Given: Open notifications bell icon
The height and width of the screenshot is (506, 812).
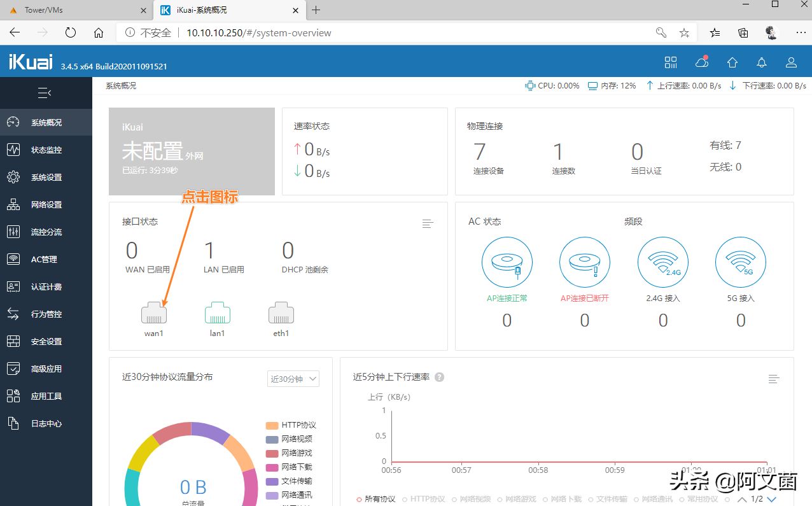Looking at the screenshot, I should pyautogui.click(x=762, y=62).
